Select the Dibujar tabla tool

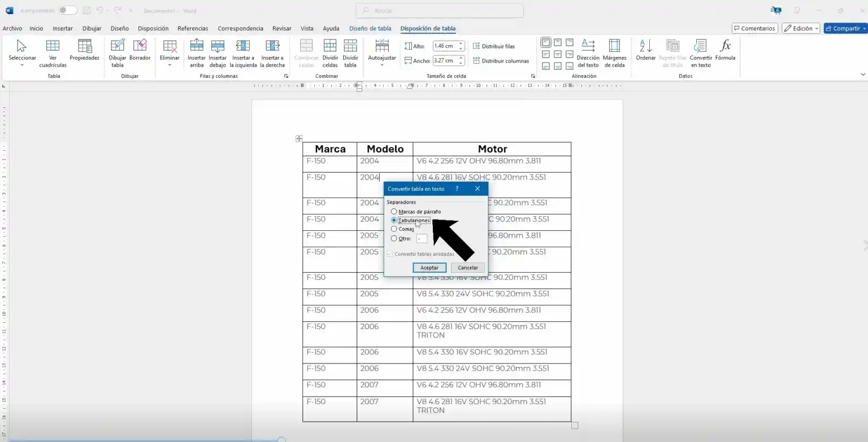click(118, 54)
